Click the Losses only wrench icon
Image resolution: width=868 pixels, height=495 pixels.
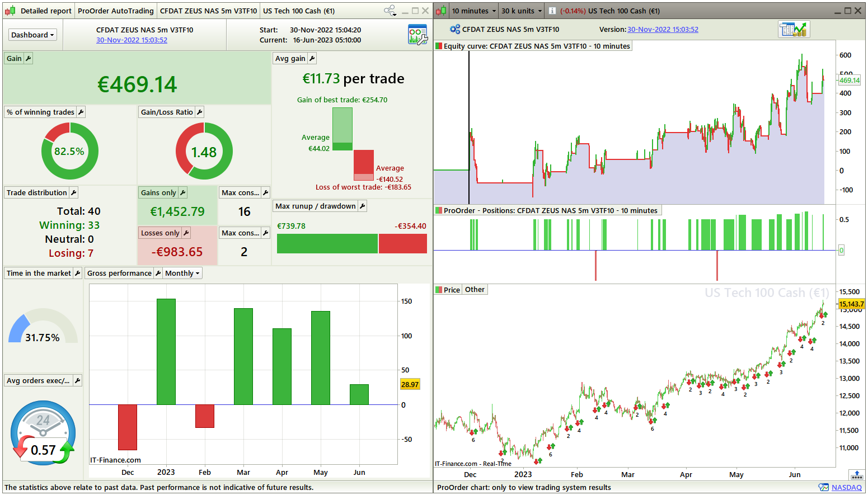[x=186, y=233]
